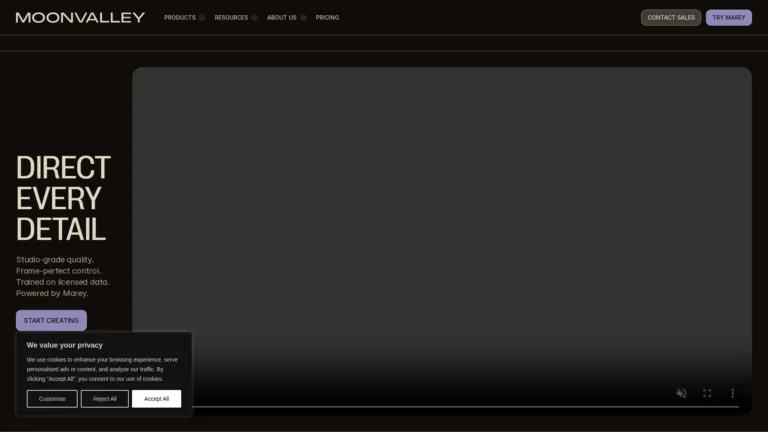This screenshot has width=768, height=432.
Task: Expand the About Us dropdown arrow
Action: [x=303, y=18]
